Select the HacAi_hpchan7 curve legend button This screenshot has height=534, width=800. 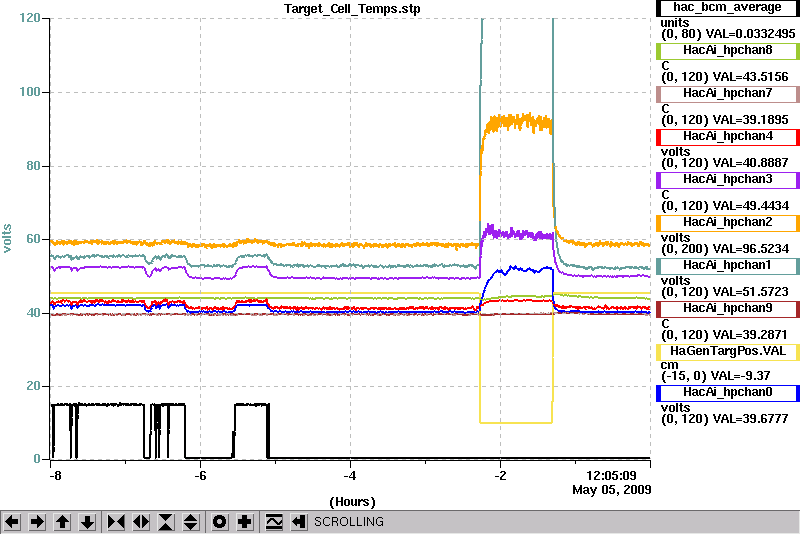click(x=728, y=93)
